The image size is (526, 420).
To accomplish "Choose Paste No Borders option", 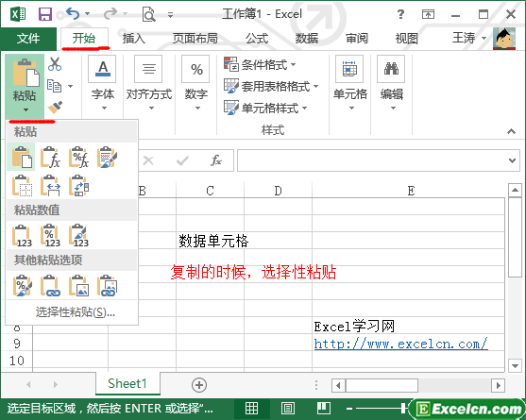I will [x=22, y=185].
